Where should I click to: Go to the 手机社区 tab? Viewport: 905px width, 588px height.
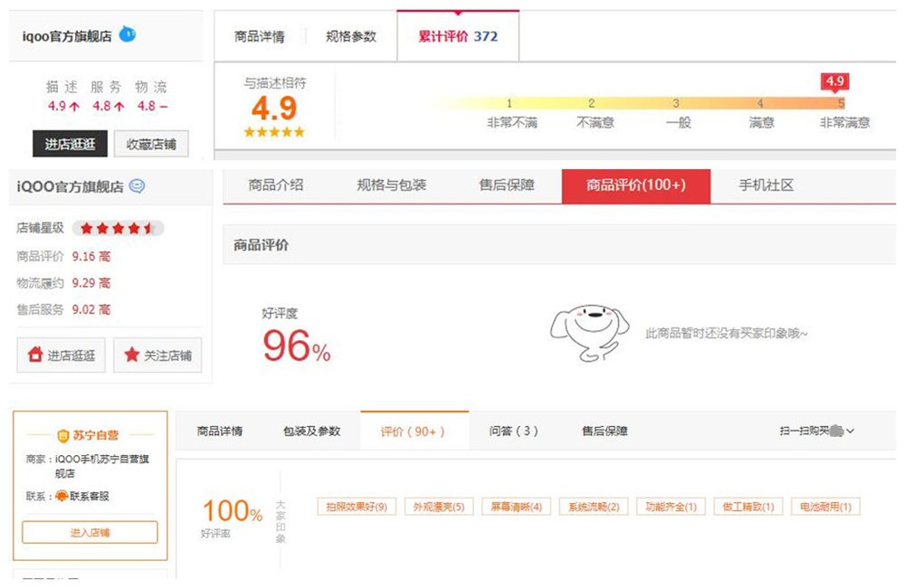766,185
